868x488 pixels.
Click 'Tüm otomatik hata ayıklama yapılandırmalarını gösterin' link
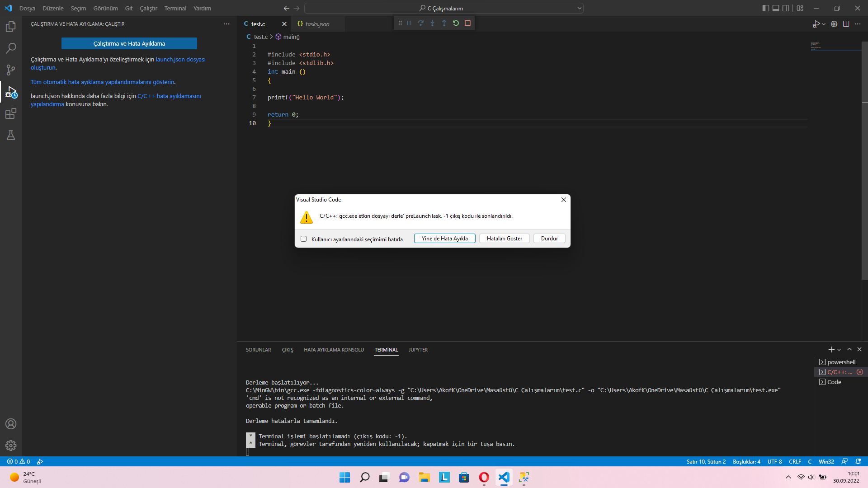103,82
